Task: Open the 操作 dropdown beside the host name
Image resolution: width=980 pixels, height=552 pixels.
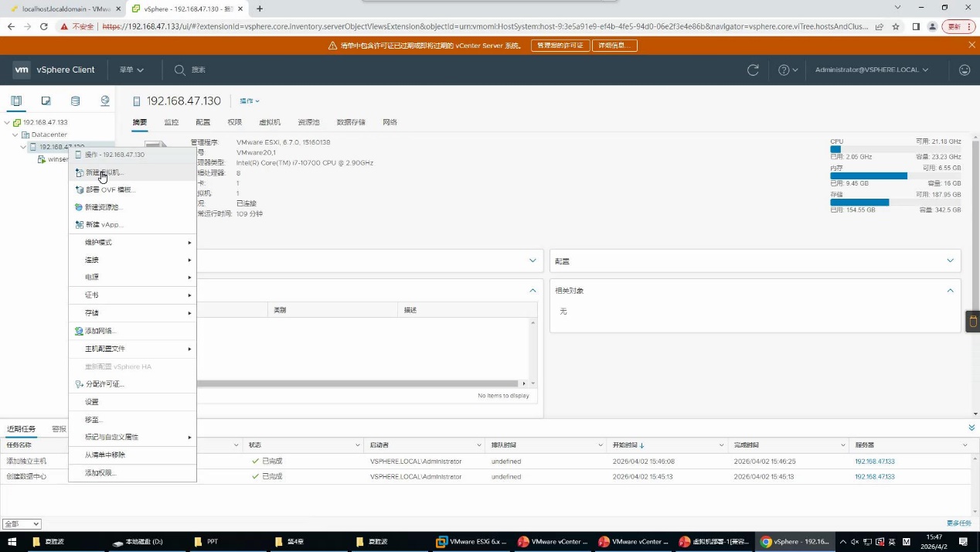Action: (x=249, y=101)
